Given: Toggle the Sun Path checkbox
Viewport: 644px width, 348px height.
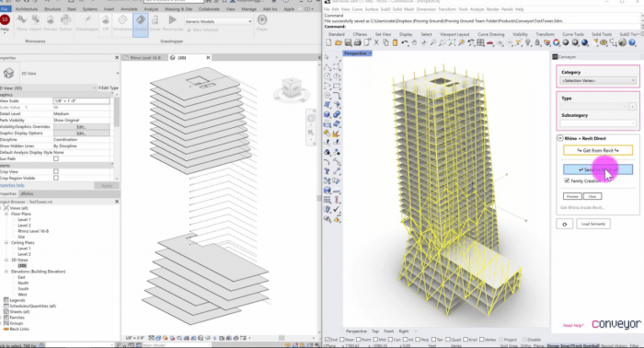Looking at the screenshot, I should tap(56, 158).
